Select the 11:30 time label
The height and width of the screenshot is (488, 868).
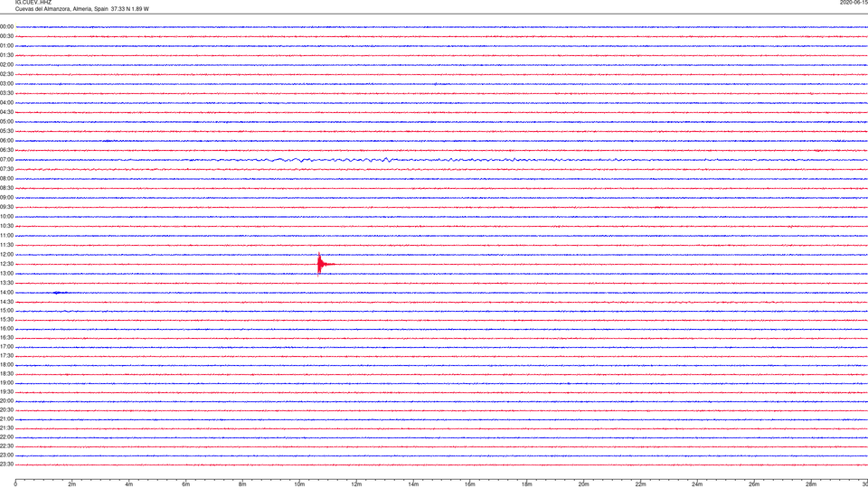(x=6, y=245)
